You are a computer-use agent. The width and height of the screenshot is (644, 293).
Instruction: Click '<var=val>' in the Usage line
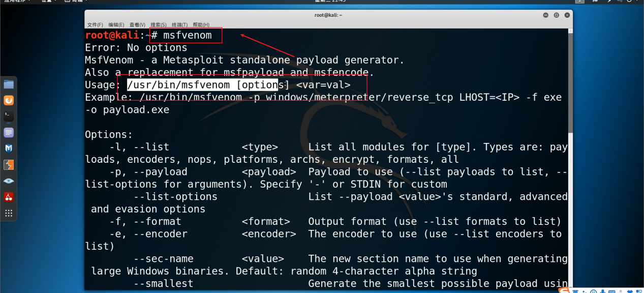pyautogui.click(x=323, y=85)
